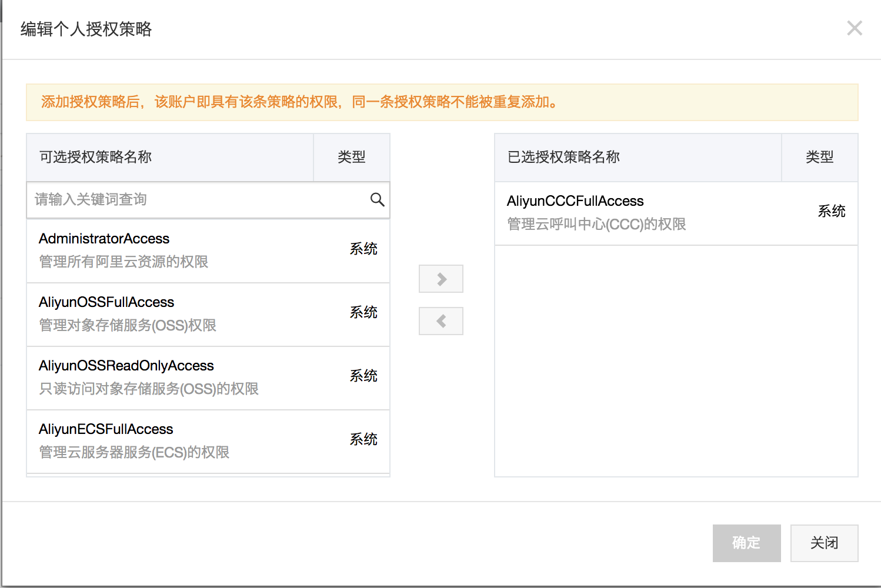Click 系统 type of AliyunOSSFullAccess row

pos(363,312)
